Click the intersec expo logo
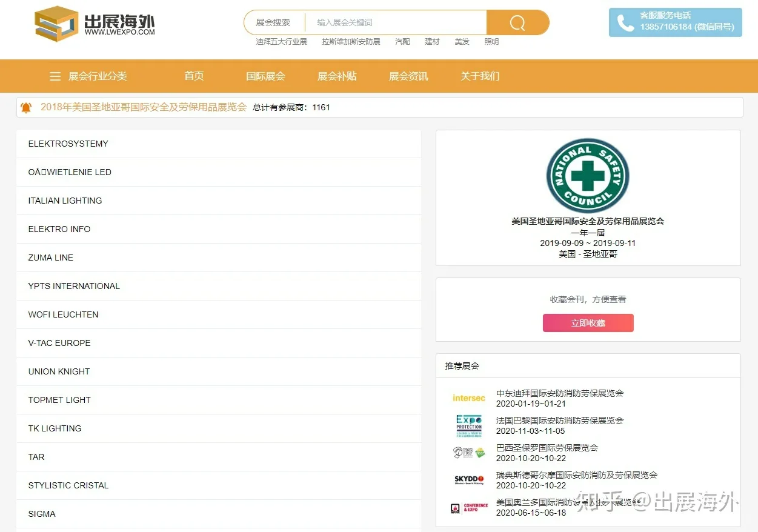Image resolution: width=758 pixels, height=532 pixels. (468, 398)
